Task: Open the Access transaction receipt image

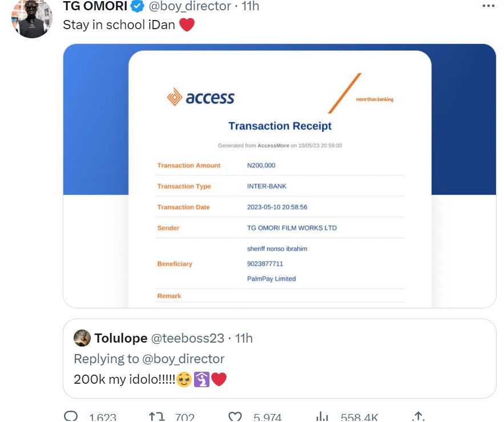Action: pyautogui.click(x=279, y=176)
